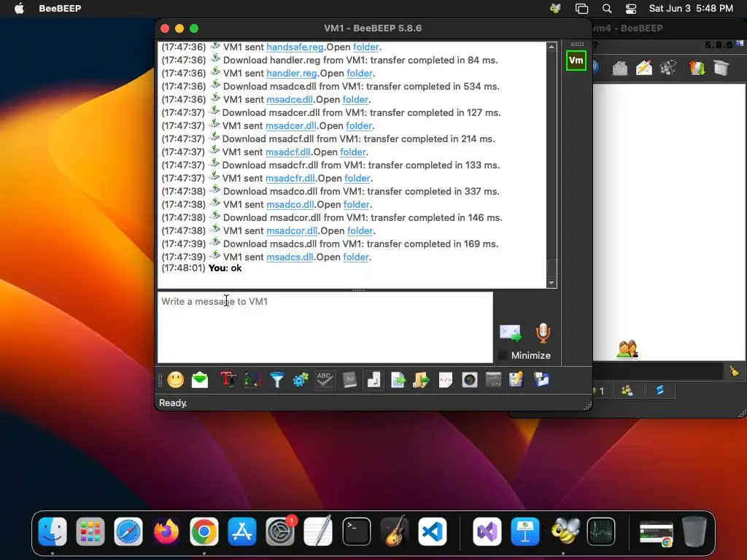Click the grey network icon in vm4 window toolbar

(x=668, y=68)
